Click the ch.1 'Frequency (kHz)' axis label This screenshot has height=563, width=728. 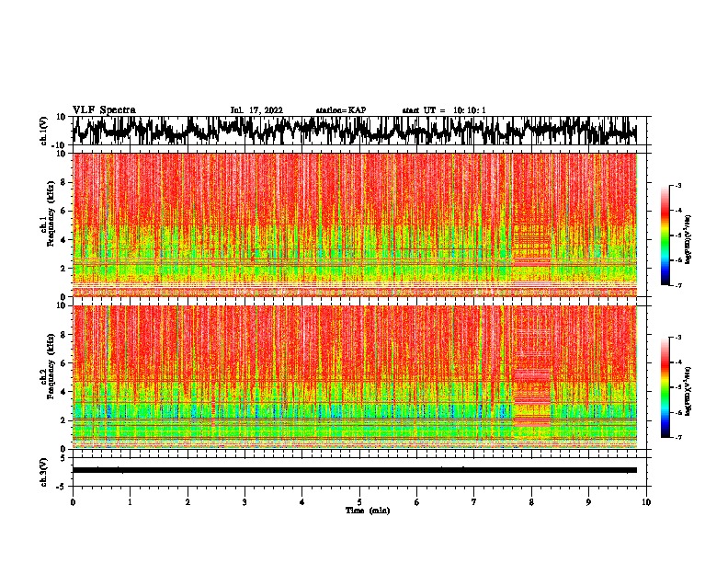(x=51, y=214)
